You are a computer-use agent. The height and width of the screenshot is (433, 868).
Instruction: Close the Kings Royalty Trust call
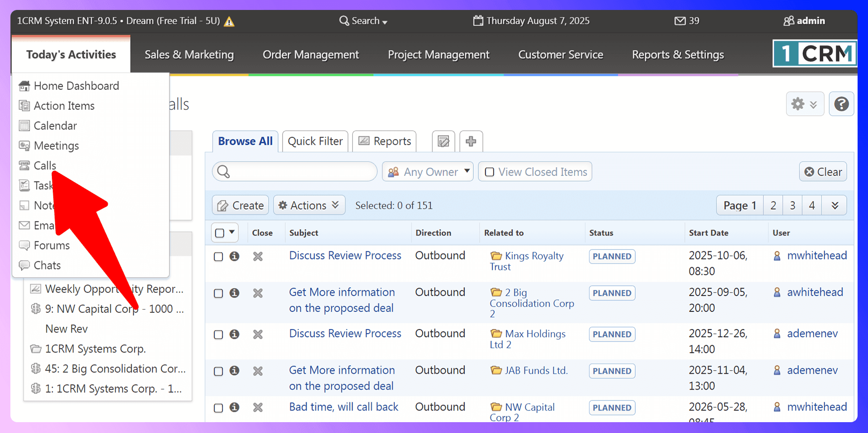pyautogui.click(x=258, y=256)
